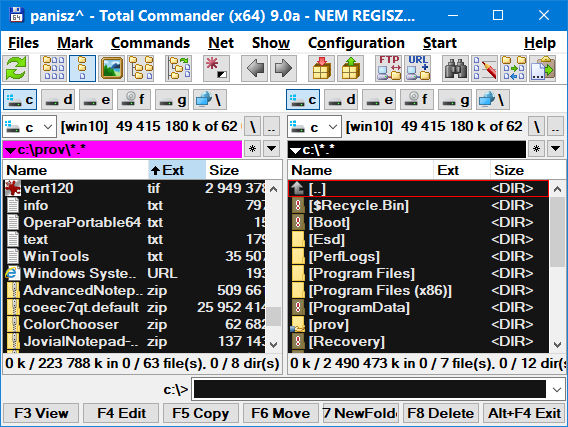568x427 pixels.
Task: Open the Configuration menu
Action: pos(356,43)
